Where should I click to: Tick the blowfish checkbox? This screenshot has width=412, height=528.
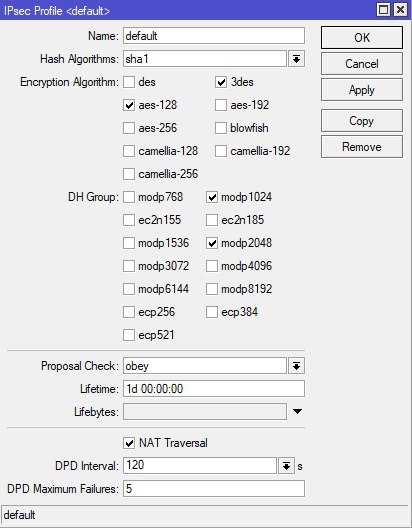(221, 128)
